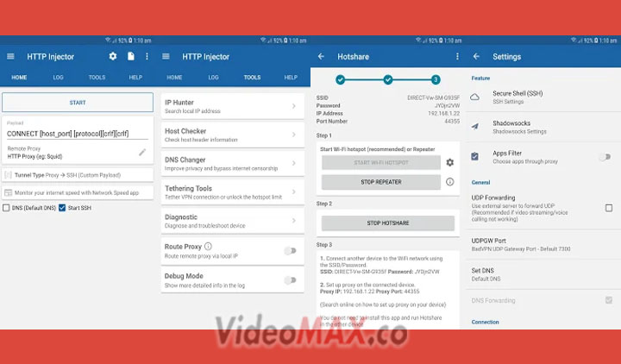Switch to TOOLS tab in first screen
Image resolution: width=621 pixels, height=364 pixels.
[x=97, y=78]
